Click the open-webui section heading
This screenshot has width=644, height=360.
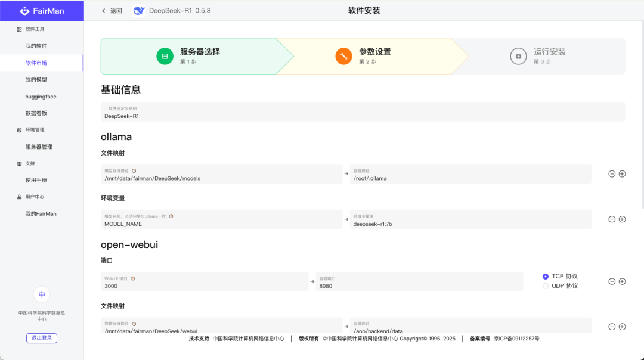[129, 244]
